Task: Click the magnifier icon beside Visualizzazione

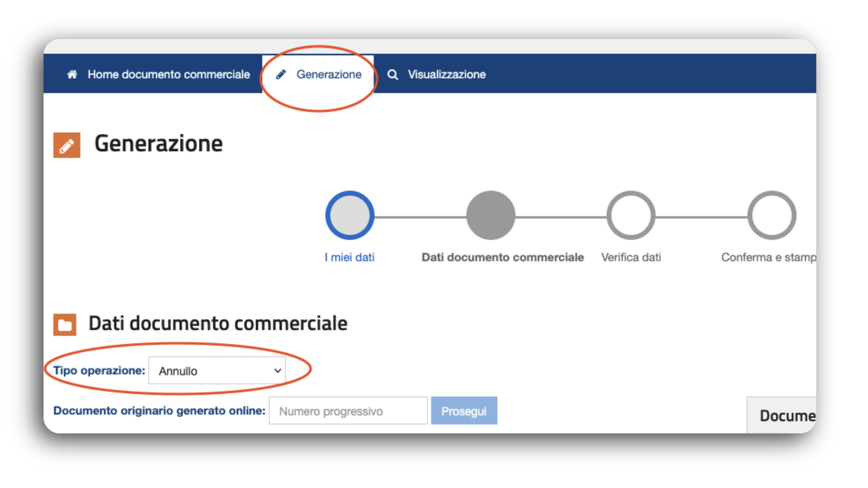Action: click(392, 75)
